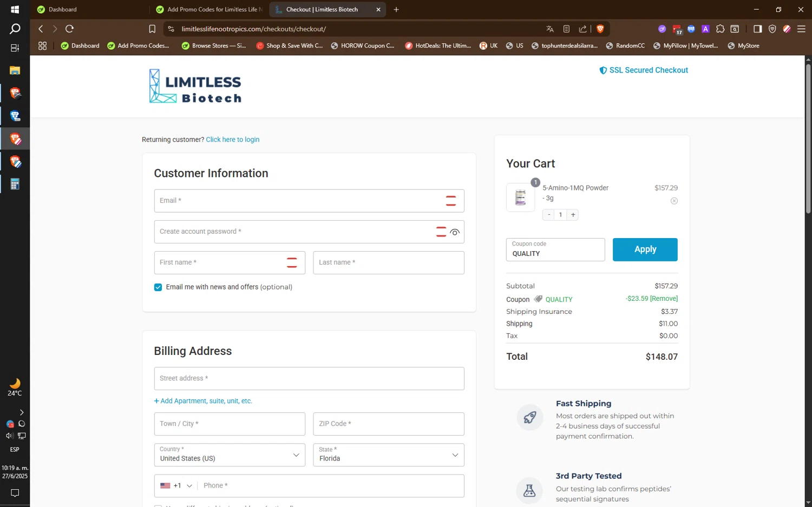Open the Brave VPN shield icon

click(x=772, y=29)
